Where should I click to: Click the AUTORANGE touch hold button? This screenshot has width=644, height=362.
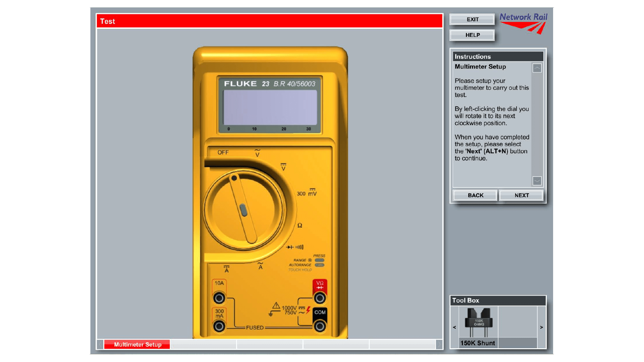point(319,265)
